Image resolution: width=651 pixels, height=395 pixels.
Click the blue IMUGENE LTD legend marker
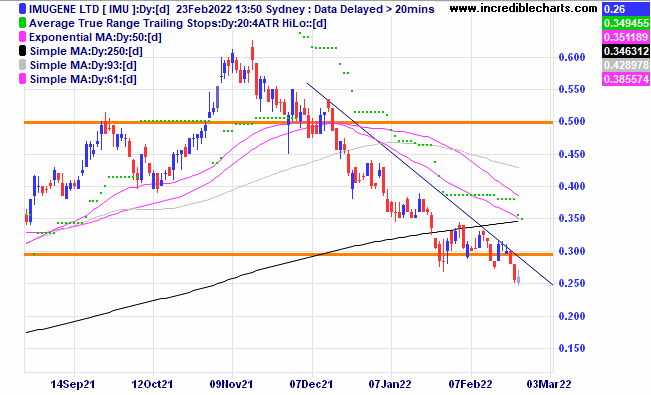pyautogui.click(x=22, y=9)
